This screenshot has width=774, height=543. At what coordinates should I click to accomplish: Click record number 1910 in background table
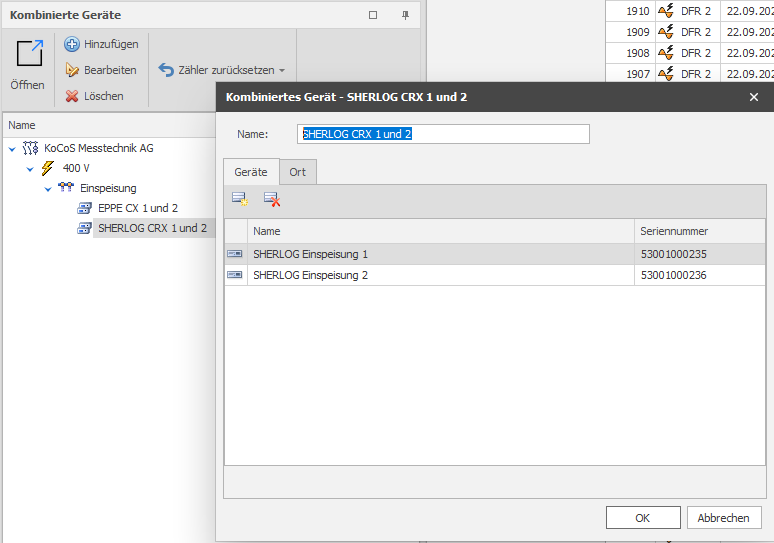click(x=638, y=11)
